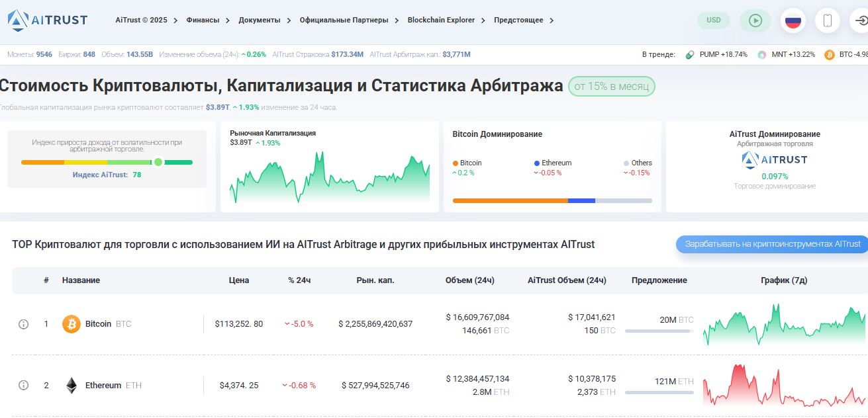The image size is (868, 418).
Task: Click the orange BTC icon in trending
Action: tap(830, 55)
